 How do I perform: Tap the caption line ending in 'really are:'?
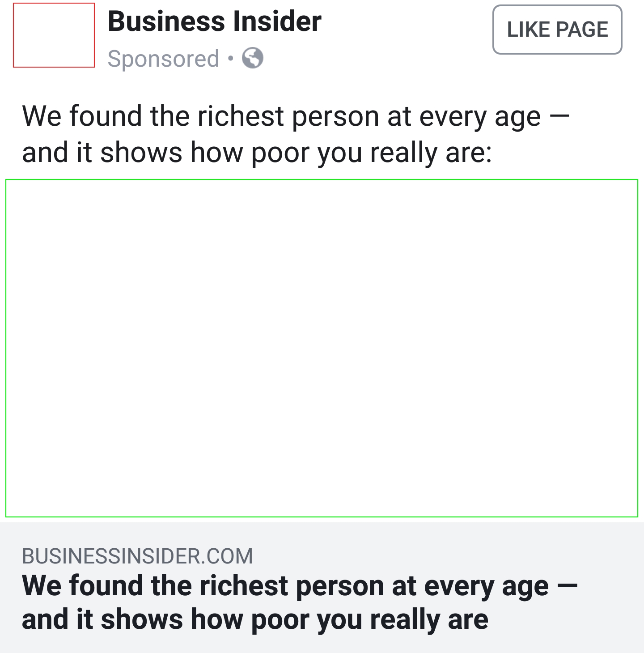tap(257, 153)
